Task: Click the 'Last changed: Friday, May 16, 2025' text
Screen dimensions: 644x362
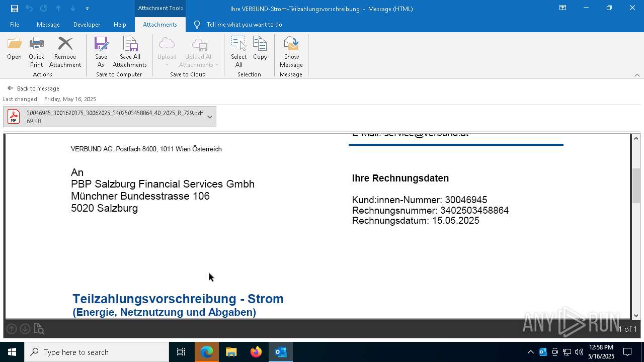Action: (x=49, y=99)
